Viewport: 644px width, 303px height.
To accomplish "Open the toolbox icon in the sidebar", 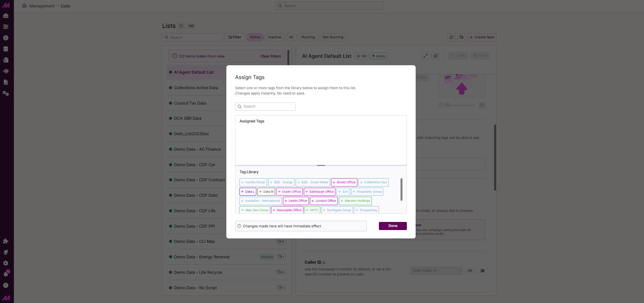I will click(x=6, y=16).
